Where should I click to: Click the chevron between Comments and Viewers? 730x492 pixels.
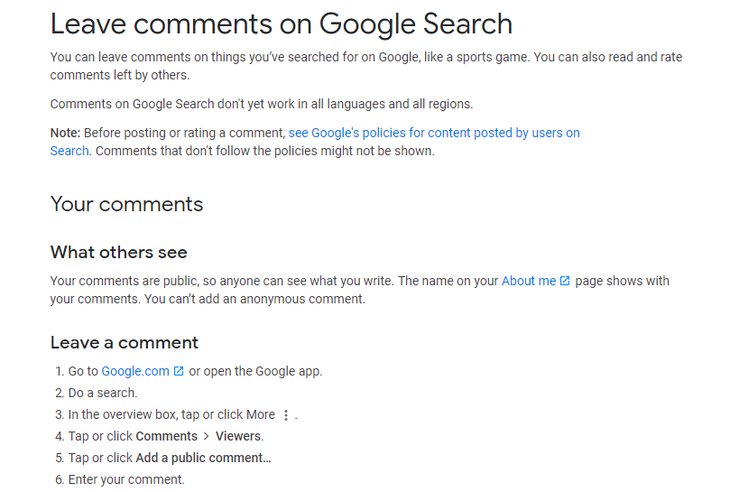point(206,436)
